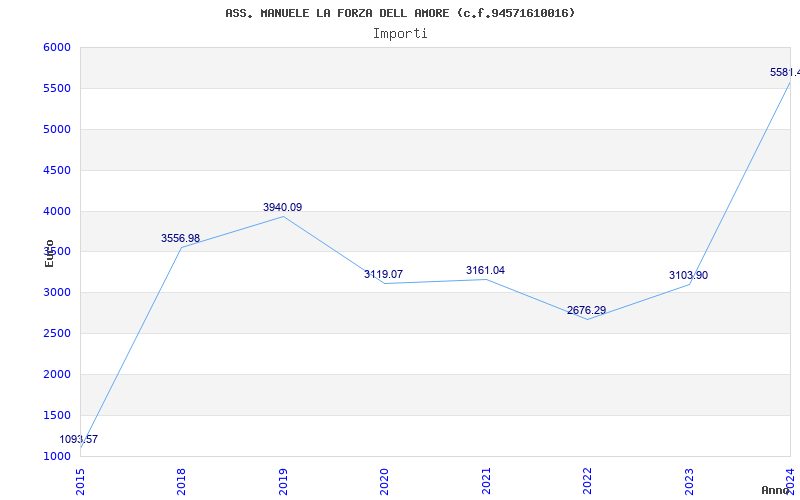Select the 3556.98 data label
The height and width of the screenshot is (500, 800).
pyautogui.click(x=181, y=238)
